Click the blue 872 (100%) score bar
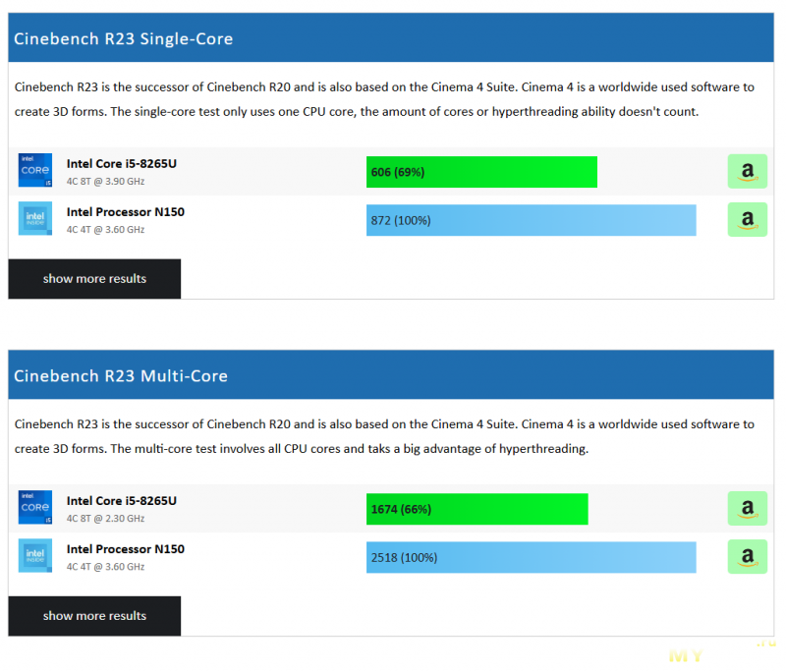This screenshot has width=786, height=672. (532, 220)
